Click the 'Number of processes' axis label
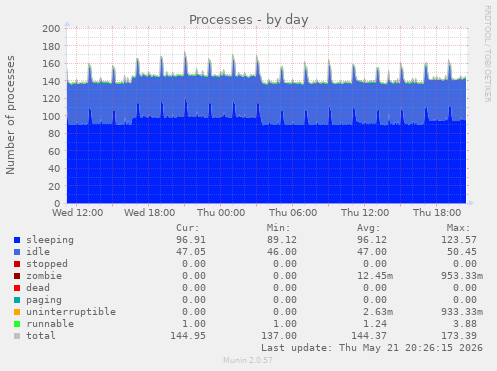The width and height of the screenshot is (497, 371). click(10, 115)
